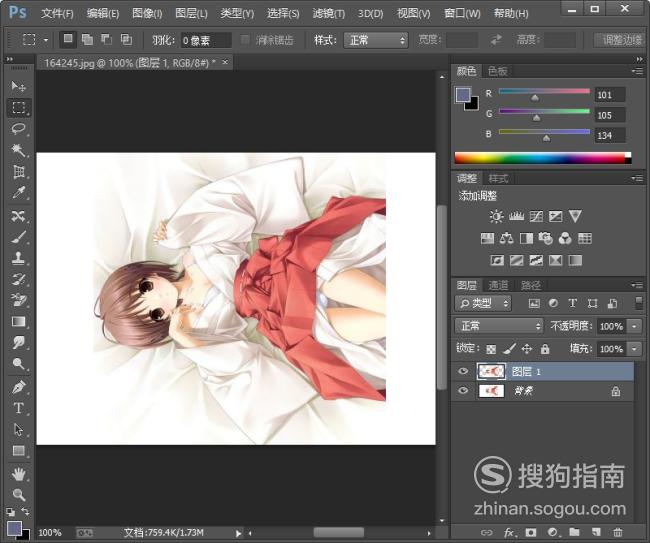Create a new layer icon
Screen dimensions: 650x543
point(596,532)
